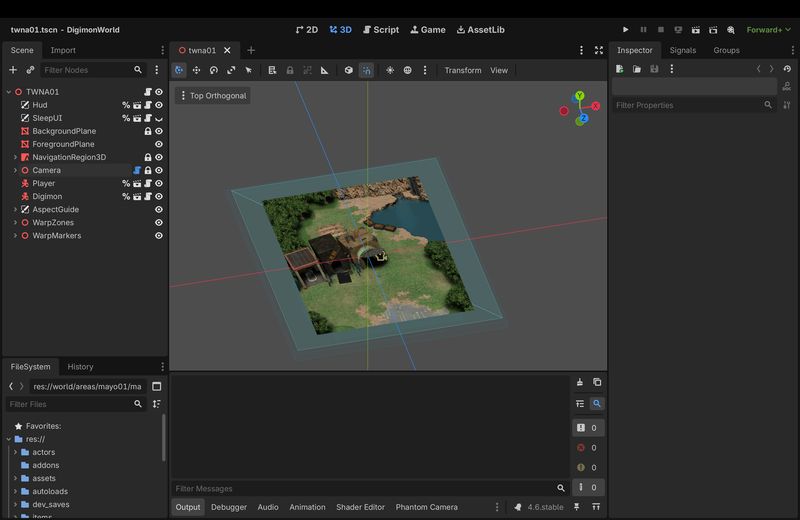
Task: Expand the NavigationRegion3D node
Action: [x=15, y=157]
